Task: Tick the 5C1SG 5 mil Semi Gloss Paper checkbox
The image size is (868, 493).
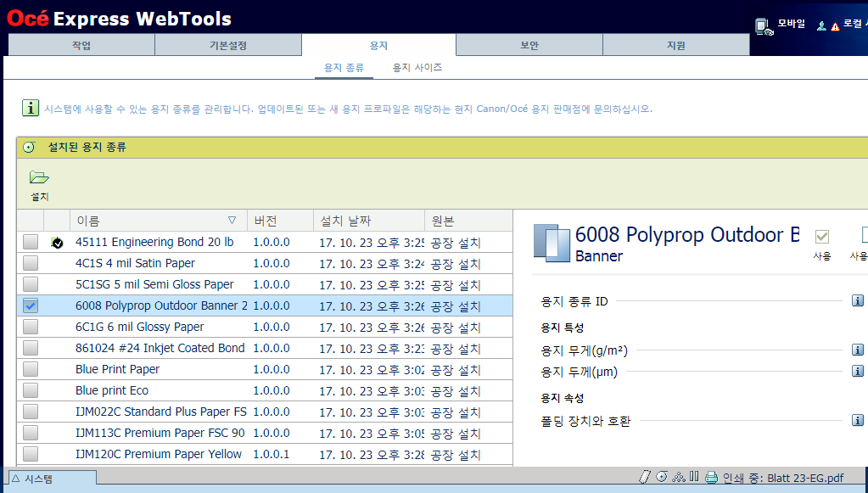Action: [31, 284]
